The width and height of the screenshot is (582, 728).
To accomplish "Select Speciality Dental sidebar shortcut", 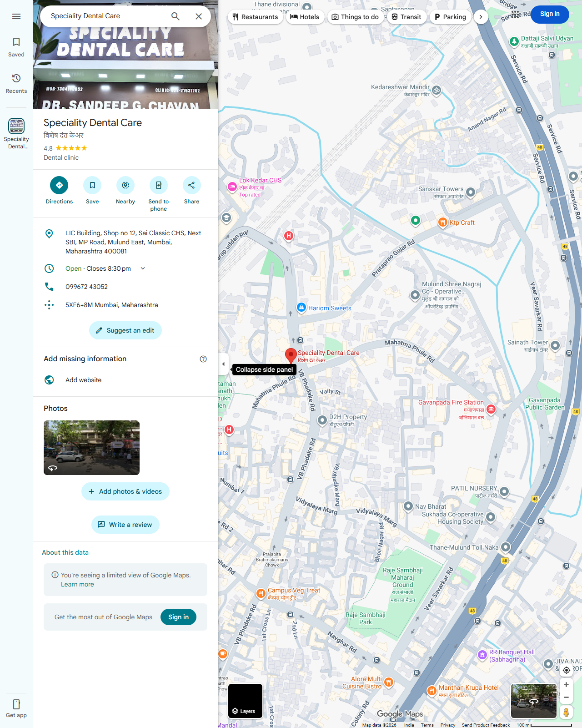I will click(16, 133).
